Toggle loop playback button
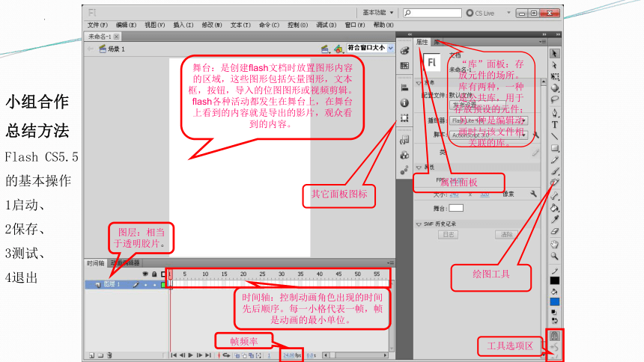The image size is (644, 362). (x=226, y=355)
